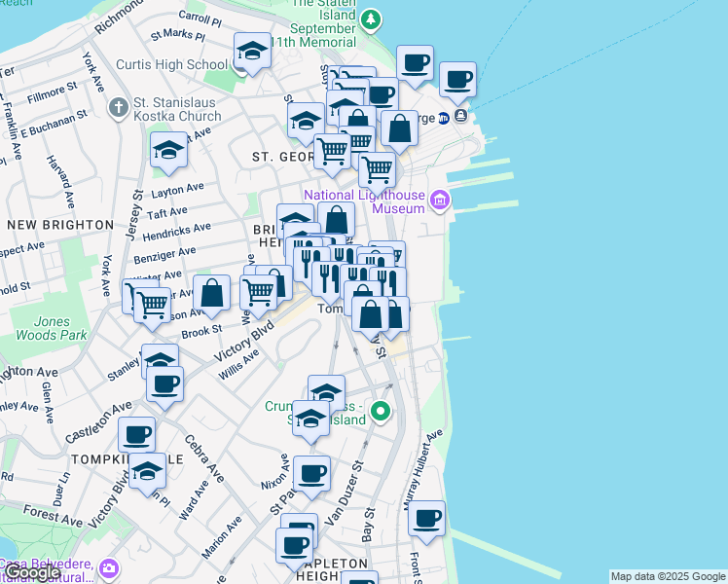Click the graduation cap marker near Tompkinsville label
This screenshot has width=728, height=584.
click(x=147, y=470)
